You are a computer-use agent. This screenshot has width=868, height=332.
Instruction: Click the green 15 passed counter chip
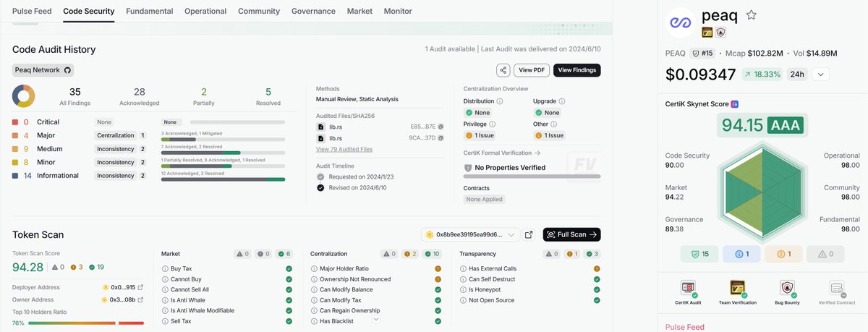coord(699,254)
